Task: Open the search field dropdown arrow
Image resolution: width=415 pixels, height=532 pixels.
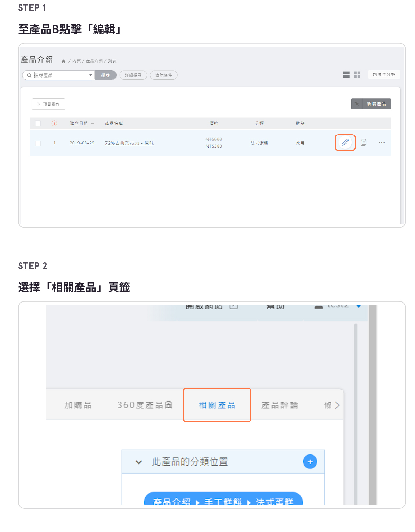Action: pyautogui.click(x=90, y=75)
